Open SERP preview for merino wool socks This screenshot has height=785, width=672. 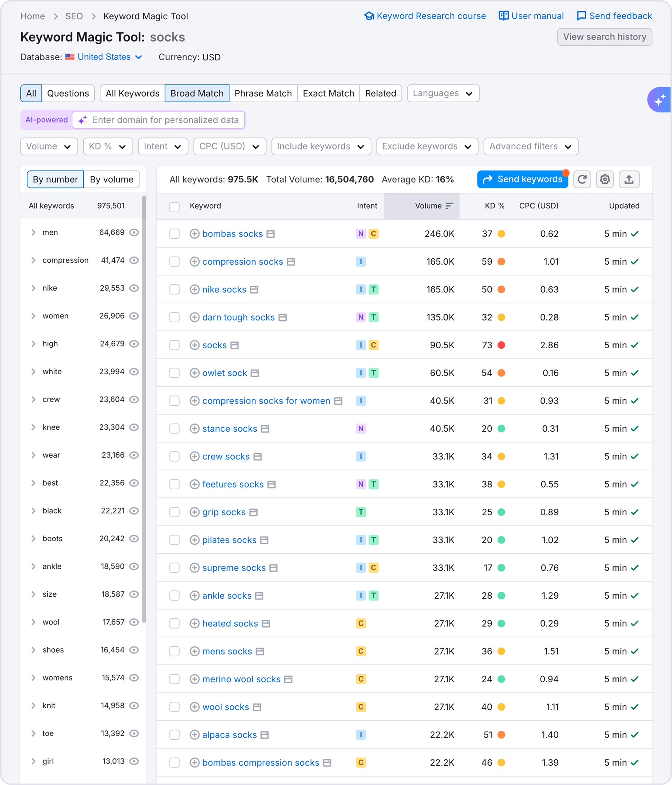[288, 679]
